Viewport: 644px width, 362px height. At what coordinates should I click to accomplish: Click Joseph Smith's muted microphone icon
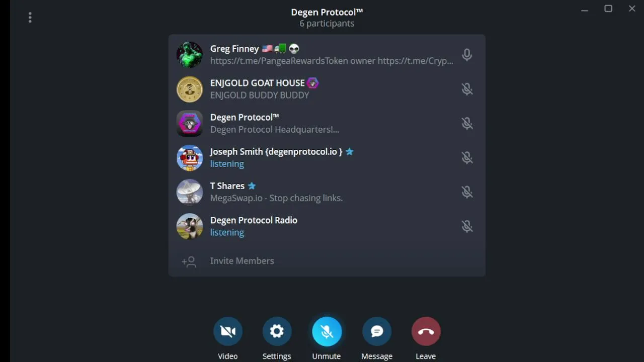(x=467, y=157)
